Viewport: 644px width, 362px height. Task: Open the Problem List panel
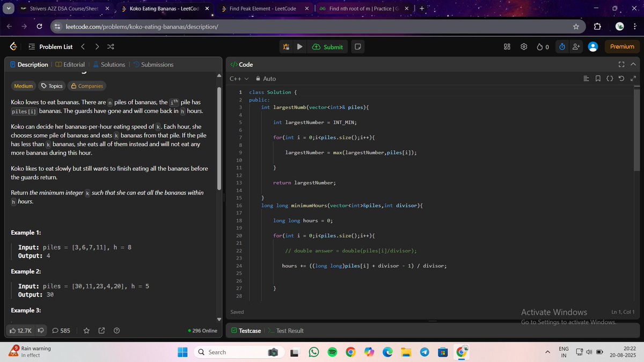coord(50,47)
